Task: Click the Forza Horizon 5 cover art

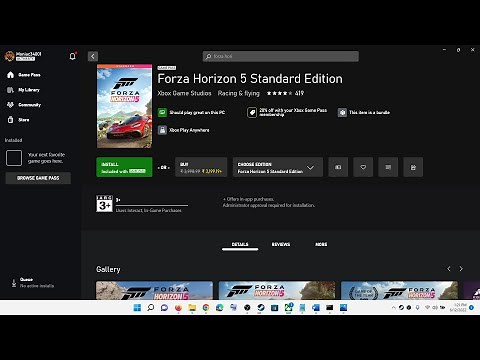Action: click(124, 106)
